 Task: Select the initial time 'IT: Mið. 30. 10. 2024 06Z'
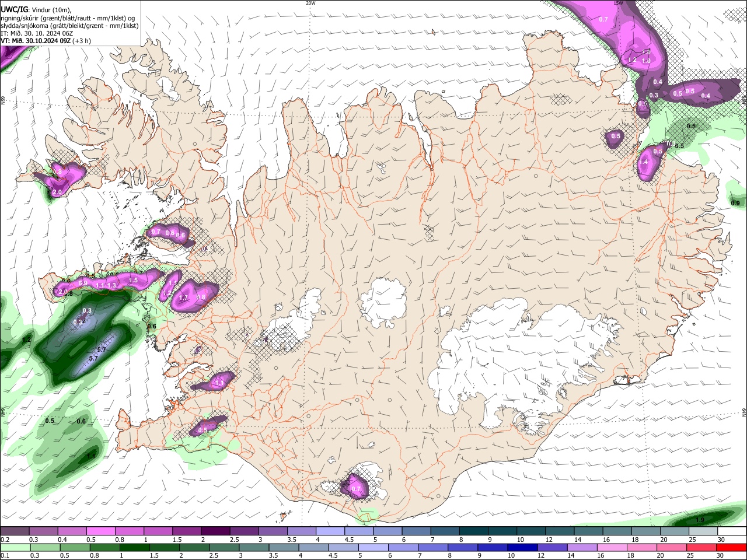pos(37,33)
